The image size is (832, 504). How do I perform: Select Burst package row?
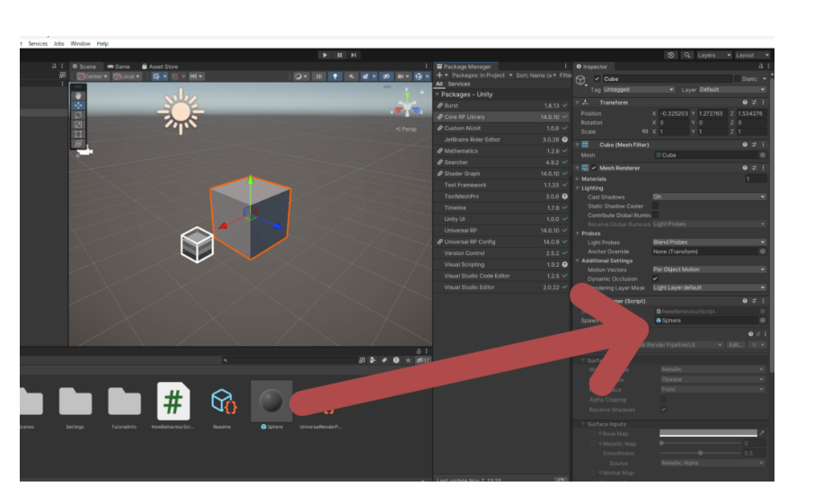pos(502,106)
